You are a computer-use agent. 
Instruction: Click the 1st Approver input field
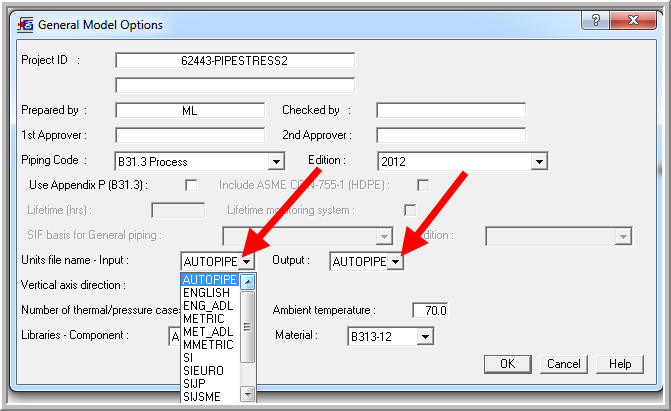(190, 135)
